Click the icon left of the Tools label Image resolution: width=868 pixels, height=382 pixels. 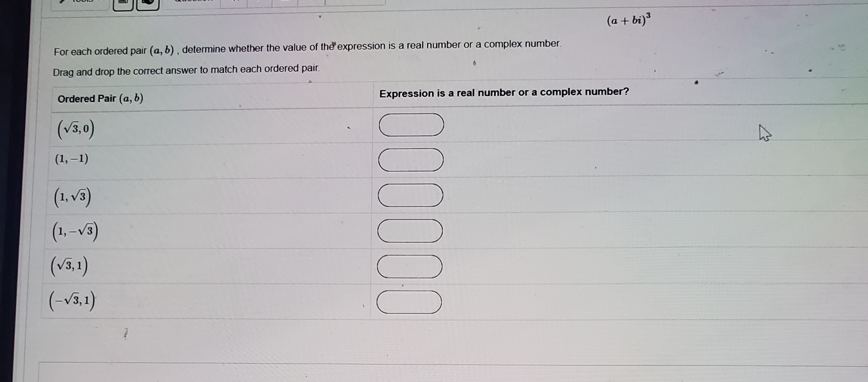(62, 2)
